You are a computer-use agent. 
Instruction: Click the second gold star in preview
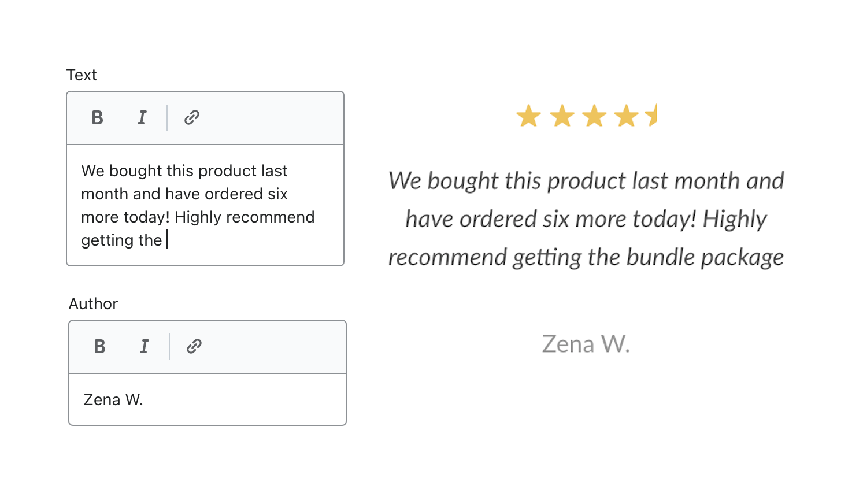(x=562, y=116)
